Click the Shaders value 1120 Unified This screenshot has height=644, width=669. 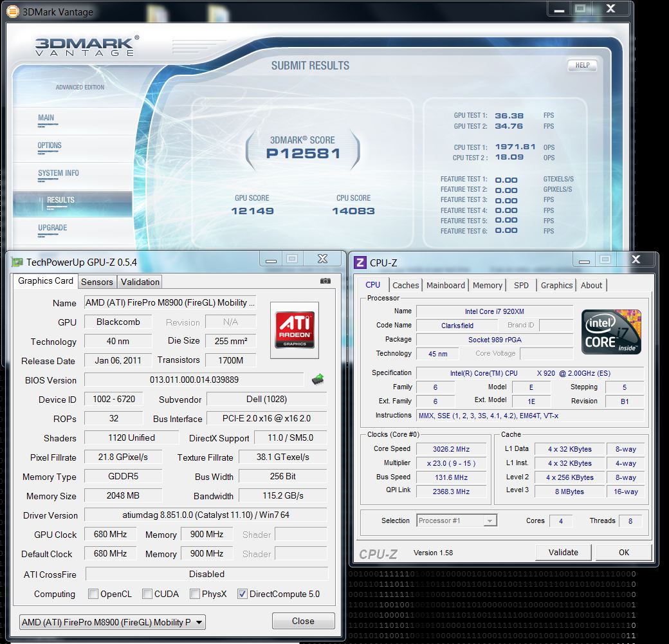pos(131,437)
